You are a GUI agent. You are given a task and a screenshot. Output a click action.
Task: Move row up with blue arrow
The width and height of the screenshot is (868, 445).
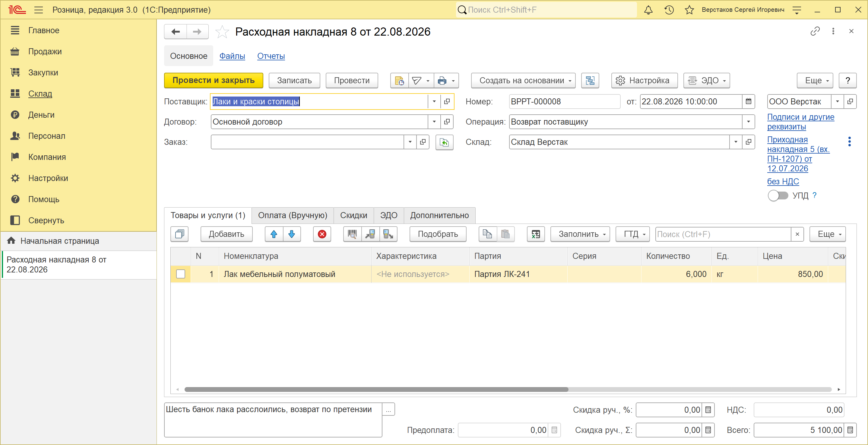point(274,234)
